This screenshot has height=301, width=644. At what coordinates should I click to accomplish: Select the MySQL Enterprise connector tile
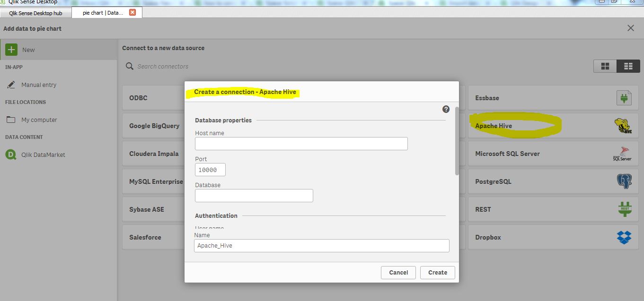[x=153, y=181]
